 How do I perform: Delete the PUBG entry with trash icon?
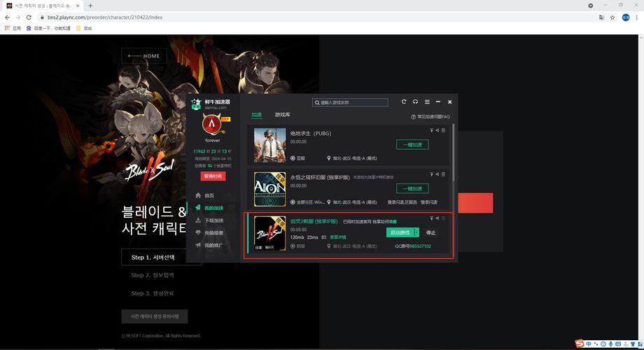click(x=443, y=130)
